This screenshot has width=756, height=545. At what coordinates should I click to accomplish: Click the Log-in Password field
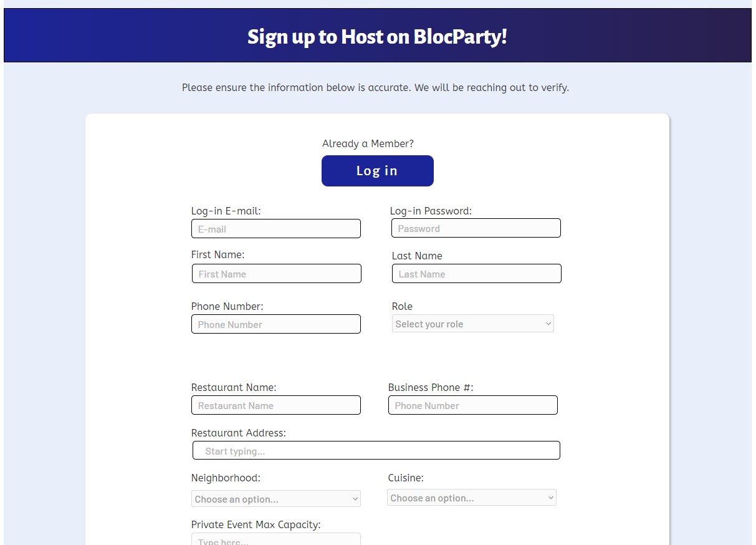476,228
